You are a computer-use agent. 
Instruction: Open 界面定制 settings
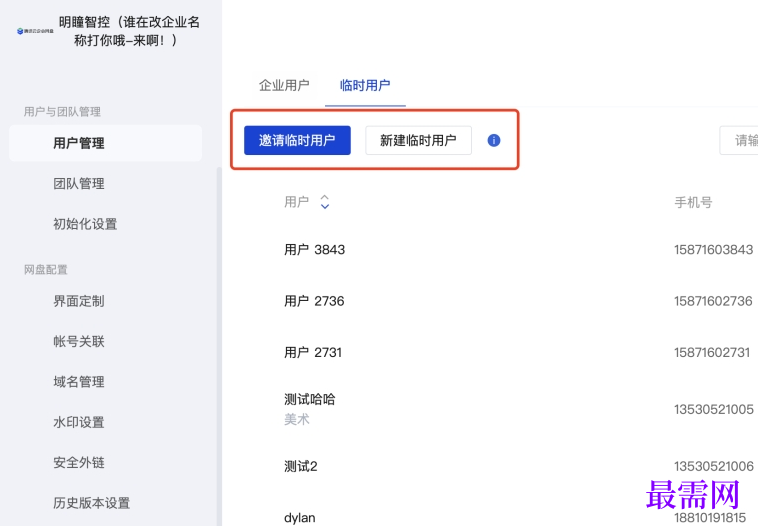(x=79, y=301)
